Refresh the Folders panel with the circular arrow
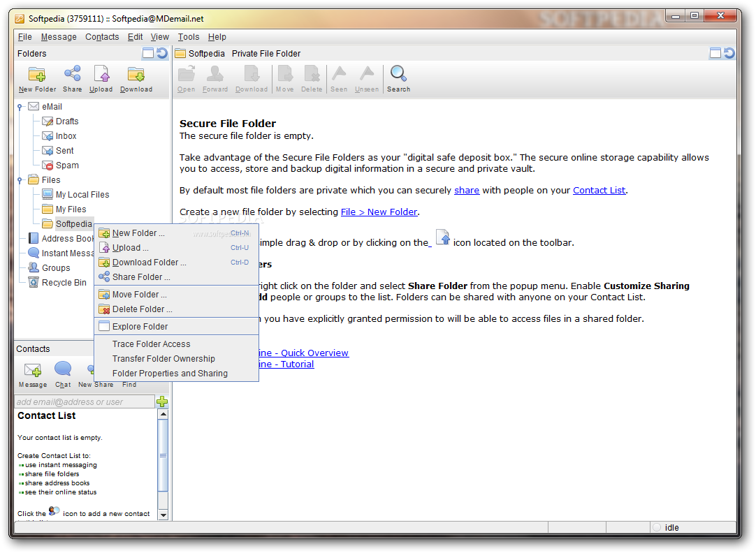Screen dimensions: 756x553 [x=162, y=53]
